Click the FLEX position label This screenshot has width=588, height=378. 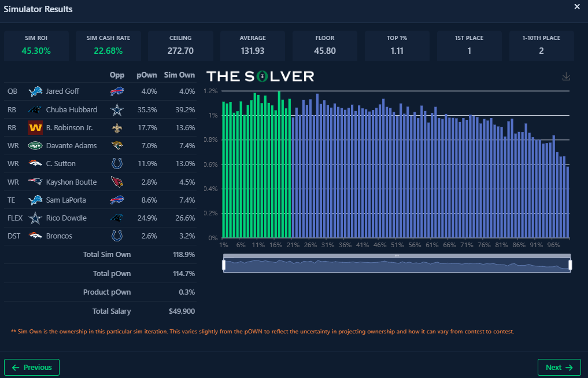[15, 218]
